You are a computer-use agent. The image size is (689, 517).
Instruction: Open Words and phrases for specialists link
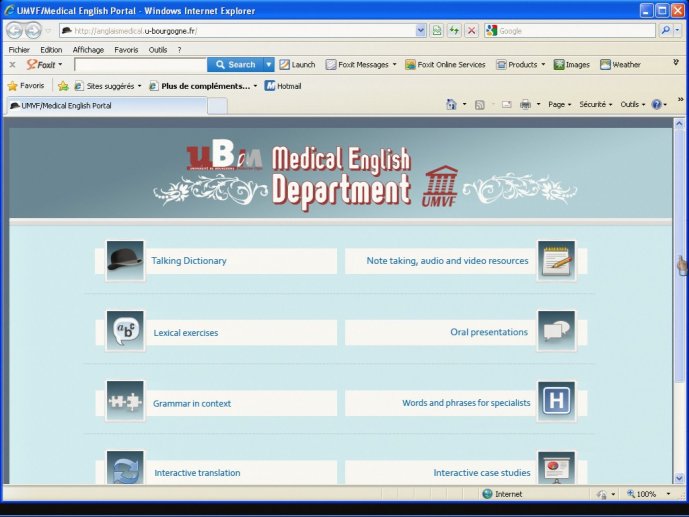466,403
